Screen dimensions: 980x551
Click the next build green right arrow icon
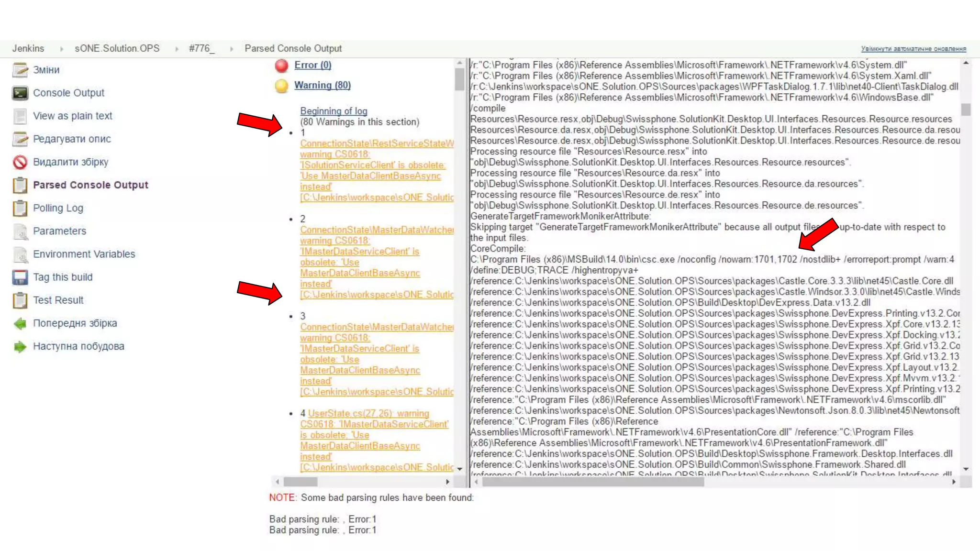point(20,346)
